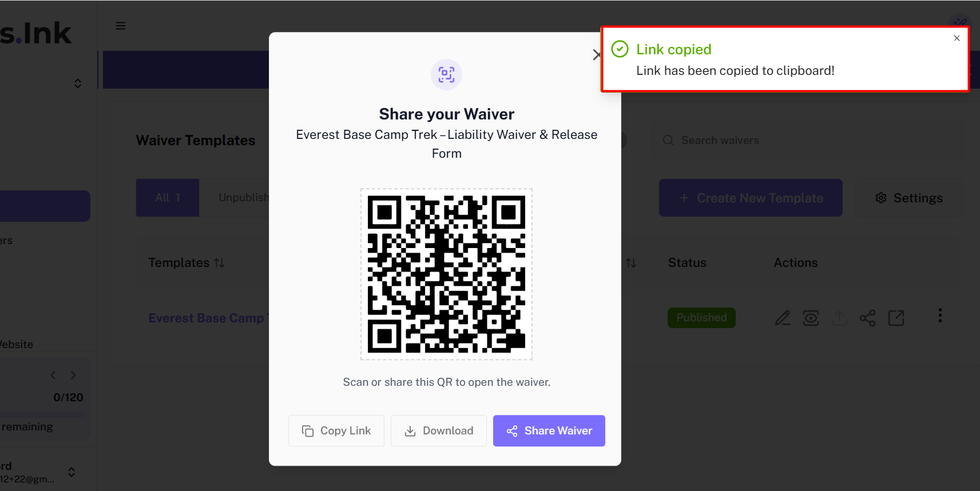Viewport: 980px width, 491px height.
Task: Download the waiver QR code
Action: (x=439, y=431)
